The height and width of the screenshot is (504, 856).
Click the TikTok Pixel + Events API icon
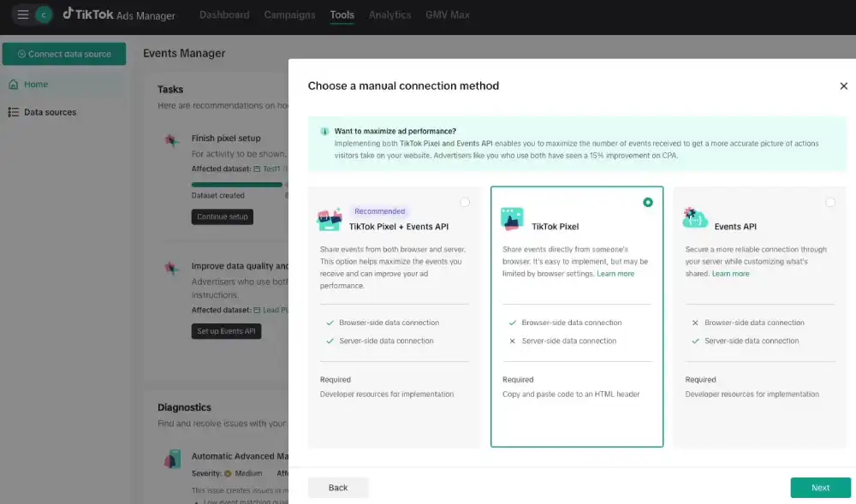(330, 220)
